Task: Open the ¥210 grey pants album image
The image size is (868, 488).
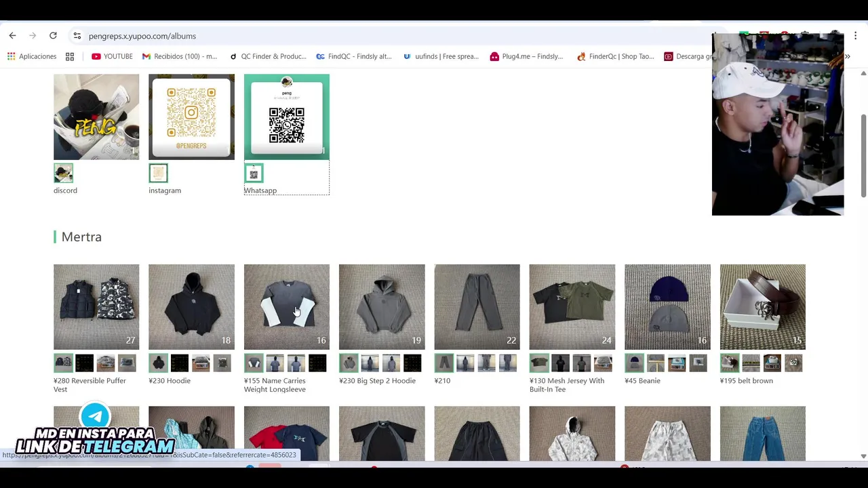Action: (477, 307)
